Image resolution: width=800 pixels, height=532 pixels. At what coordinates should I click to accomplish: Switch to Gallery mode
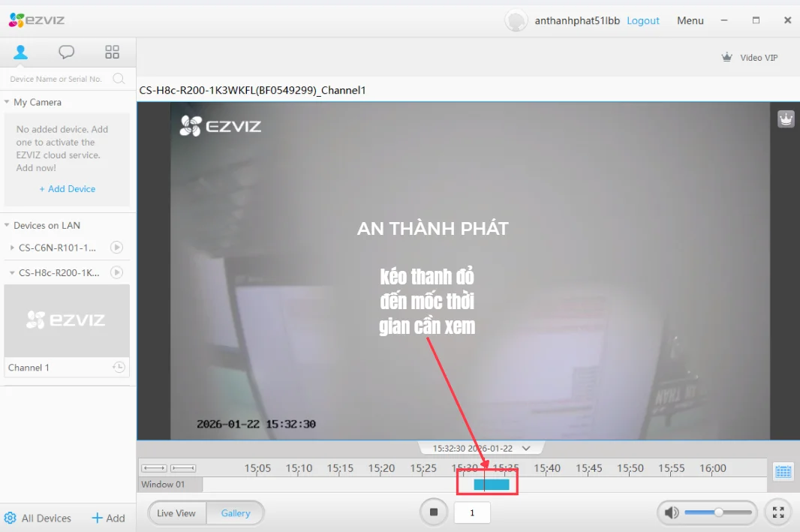pyautogui.click(x=236, y=512)
